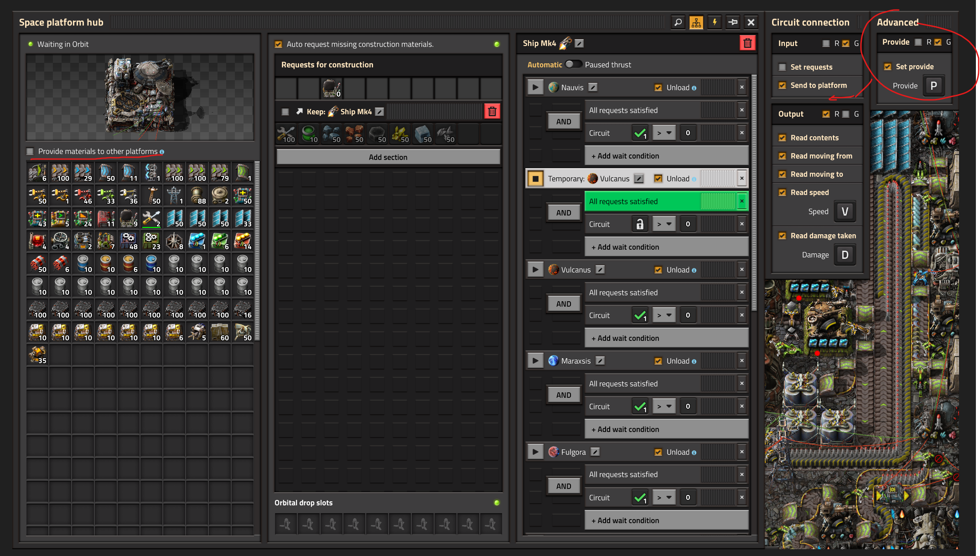This screenshot has width=980, height=556.
Task: Edit the Nauvis schedule stop
Action: coord(593,87)
